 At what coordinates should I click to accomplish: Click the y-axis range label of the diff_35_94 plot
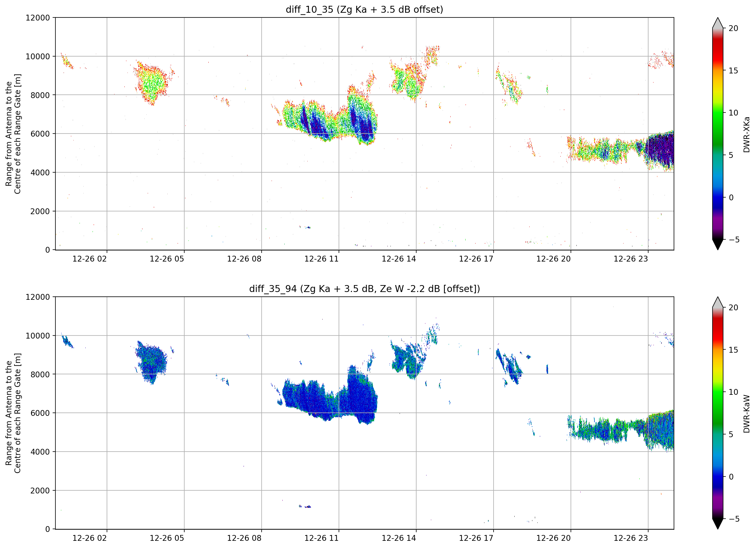coord(13,413)
